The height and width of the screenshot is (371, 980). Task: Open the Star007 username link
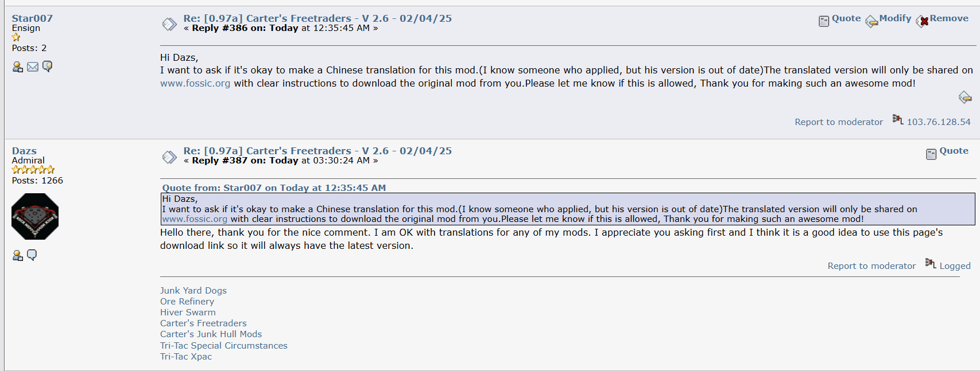[x=32, y=18]
